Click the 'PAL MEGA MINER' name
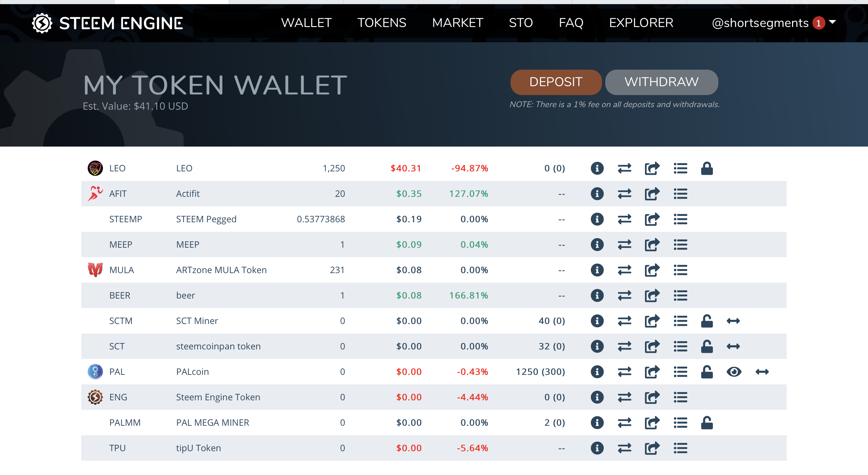The width and height of the screenshot is (868, 475). click(213, 423)
